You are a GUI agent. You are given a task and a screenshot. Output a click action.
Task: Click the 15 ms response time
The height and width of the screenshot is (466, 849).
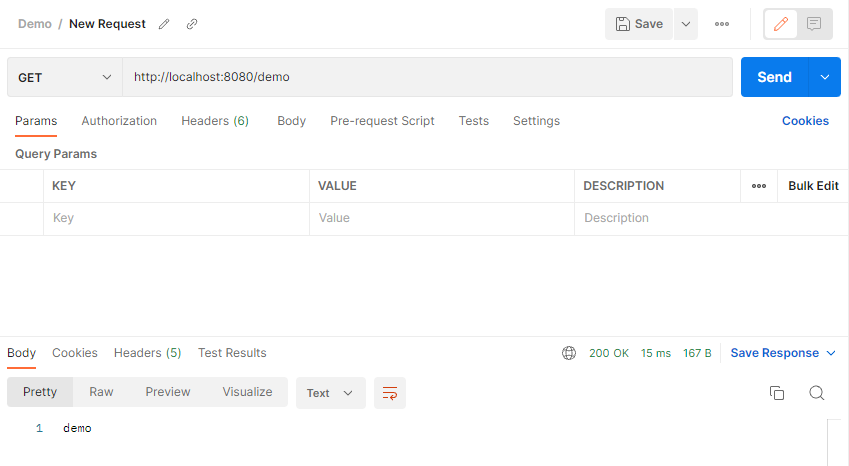(656, 353)
